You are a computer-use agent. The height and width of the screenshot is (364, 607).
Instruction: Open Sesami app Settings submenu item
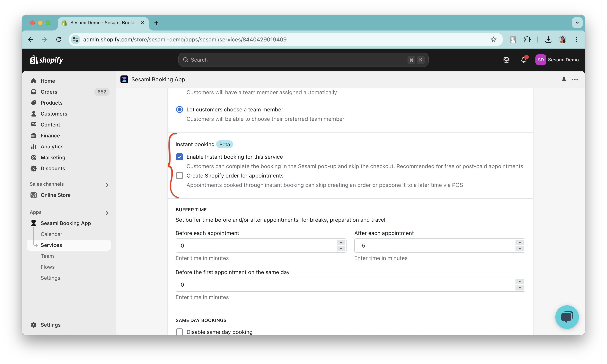50,278
